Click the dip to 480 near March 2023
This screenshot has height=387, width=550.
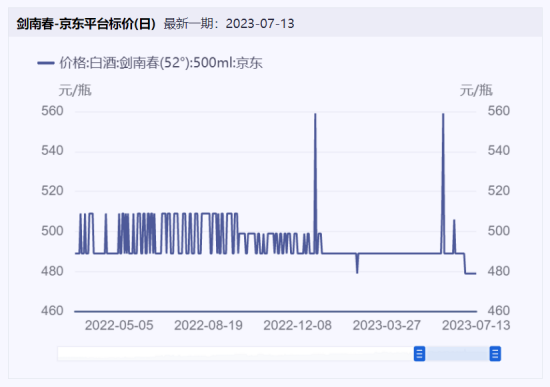pyautogui.click(x=357, y=272)
